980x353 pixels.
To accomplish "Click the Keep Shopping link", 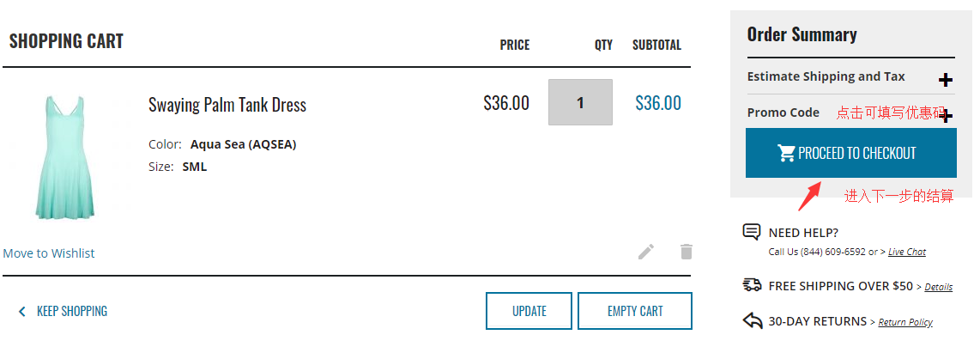I will (x=72, y=311).
